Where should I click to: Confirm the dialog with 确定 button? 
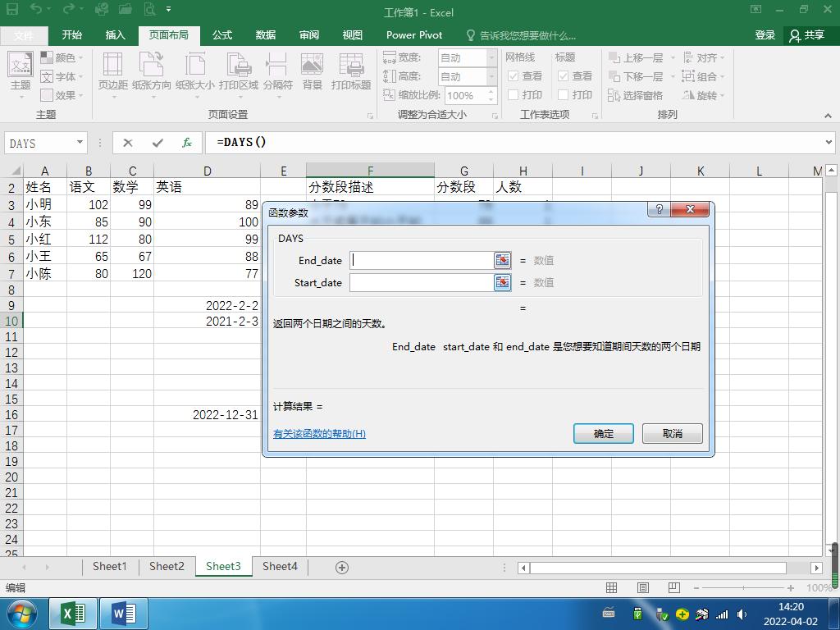[603, 433]
